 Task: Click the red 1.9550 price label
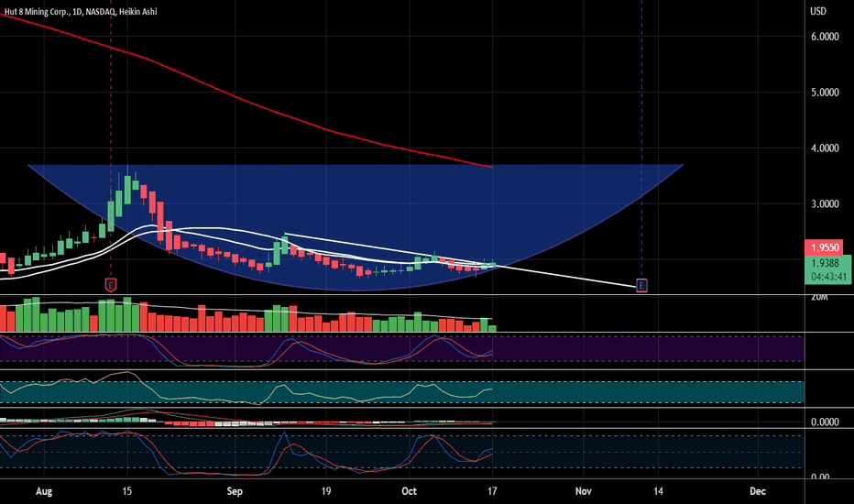825,247
